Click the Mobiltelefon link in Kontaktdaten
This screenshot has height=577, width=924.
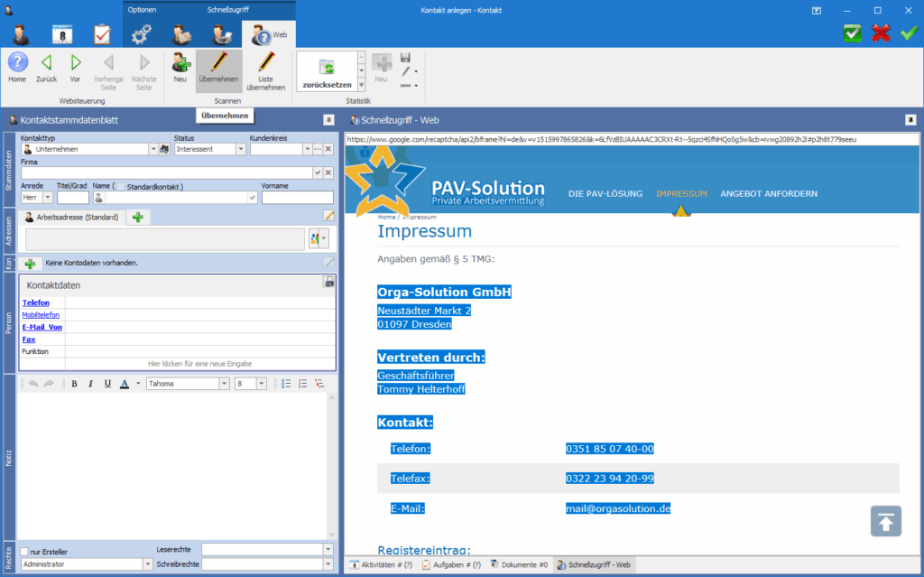click(x=41, y=315)
